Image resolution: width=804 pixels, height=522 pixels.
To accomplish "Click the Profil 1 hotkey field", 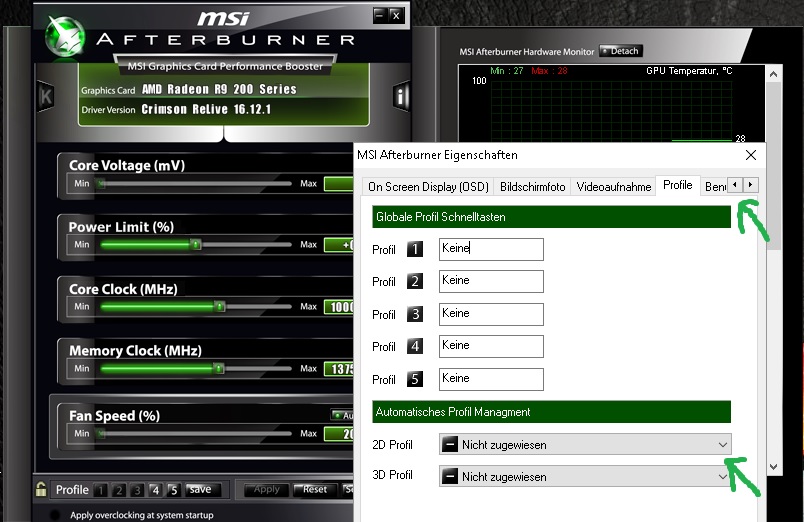I will point(491,249).
